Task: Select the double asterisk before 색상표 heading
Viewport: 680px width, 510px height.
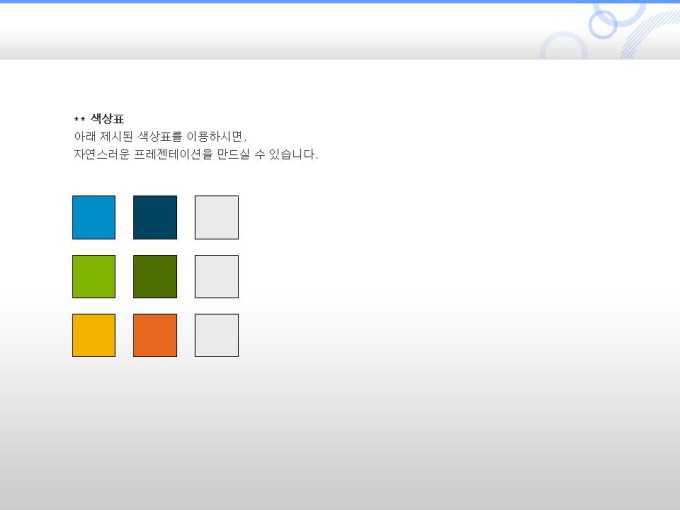Action: (79, 120)
